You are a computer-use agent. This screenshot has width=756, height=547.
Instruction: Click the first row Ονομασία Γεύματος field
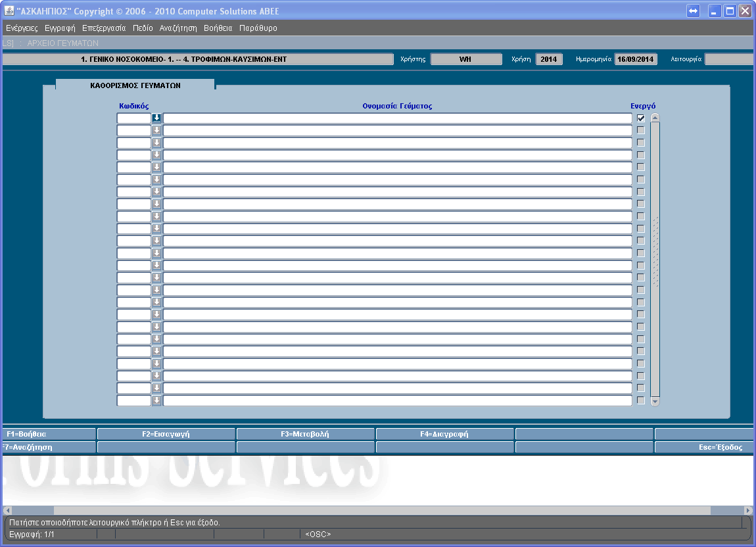coord(398,118)
